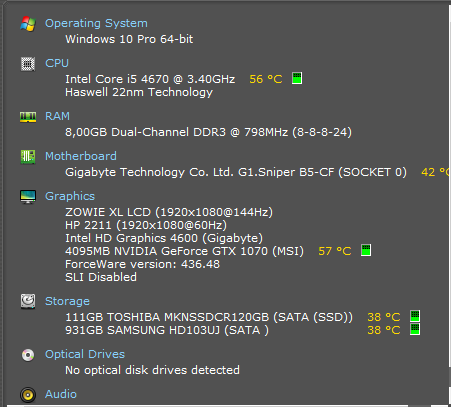Click the Optical Drives disc icon

(x=28, y=355)
